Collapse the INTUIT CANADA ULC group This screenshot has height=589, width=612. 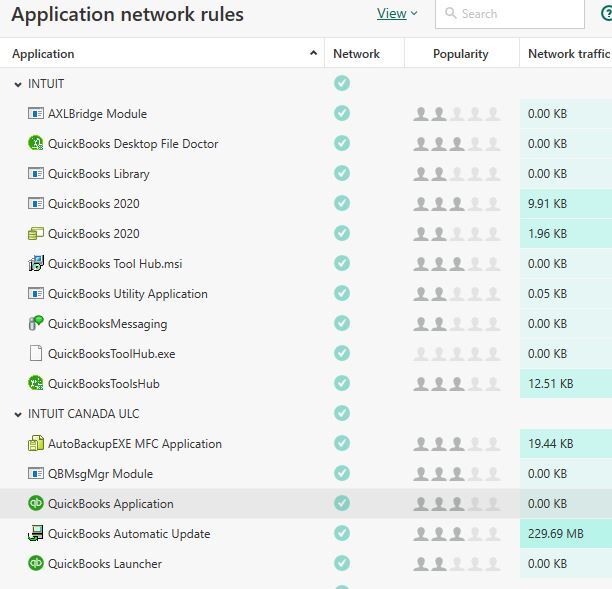[18, 415]
